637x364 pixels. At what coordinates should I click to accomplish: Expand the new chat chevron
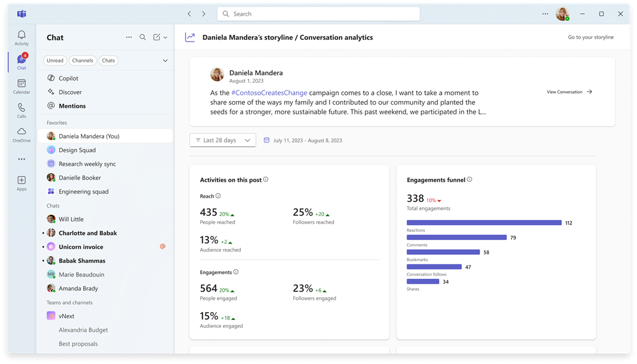(166, 37)
